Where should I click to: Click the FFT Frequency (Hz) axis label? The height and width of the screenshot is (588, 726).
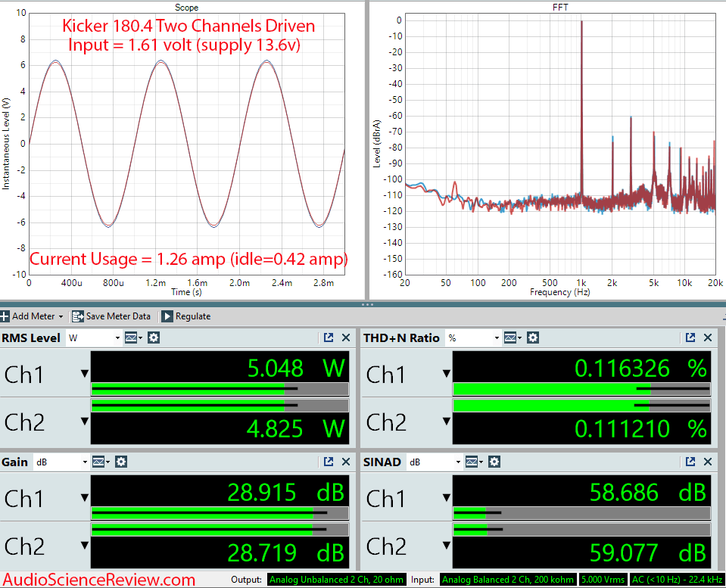click(x=559, y=292)
